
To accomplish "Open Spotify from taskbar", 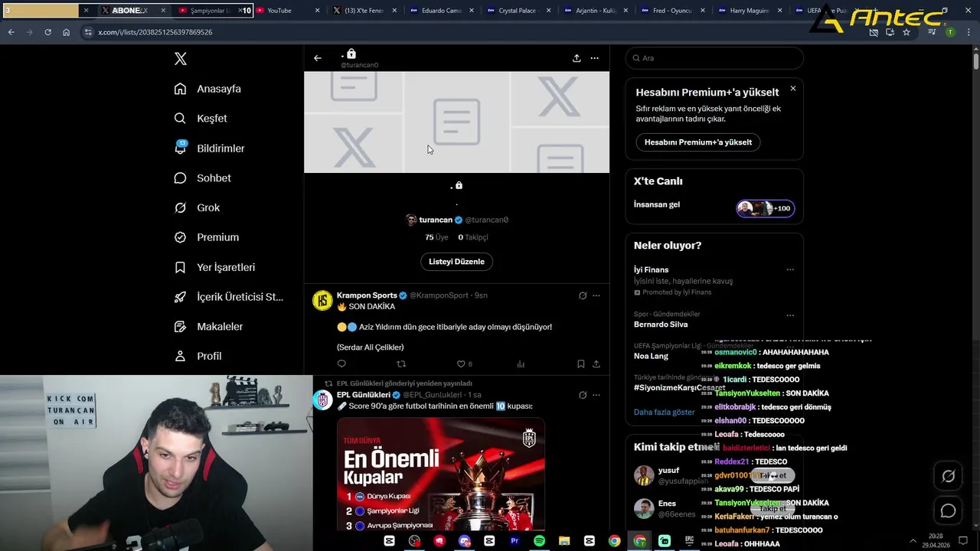I will (539, 541).
